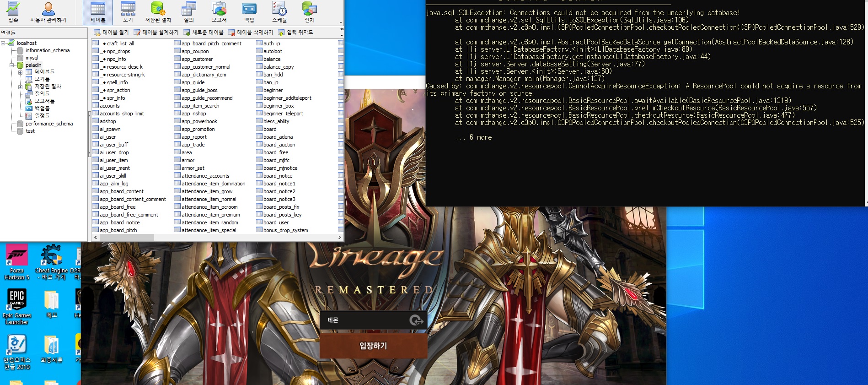Screen dimensions: 868x385
Task: Open the 데몬 server selector in launcher
Action: [x=374, y=320]
